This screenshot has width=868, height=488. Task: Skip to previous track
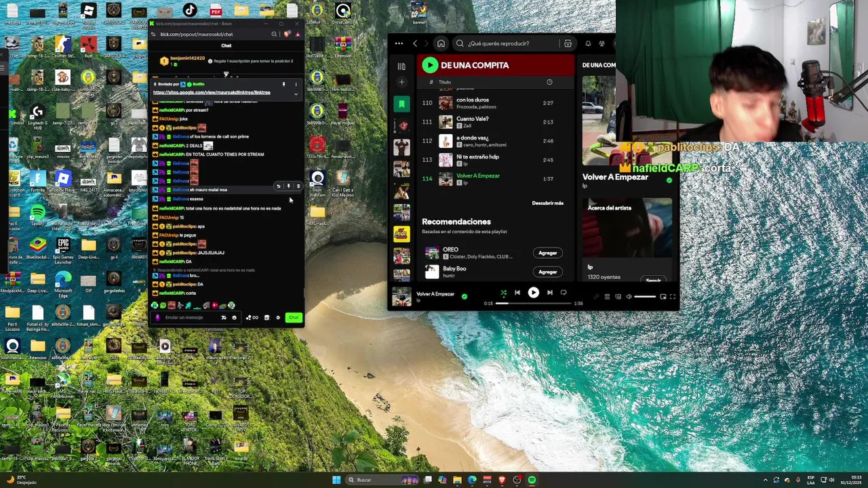tap(517, 293)
